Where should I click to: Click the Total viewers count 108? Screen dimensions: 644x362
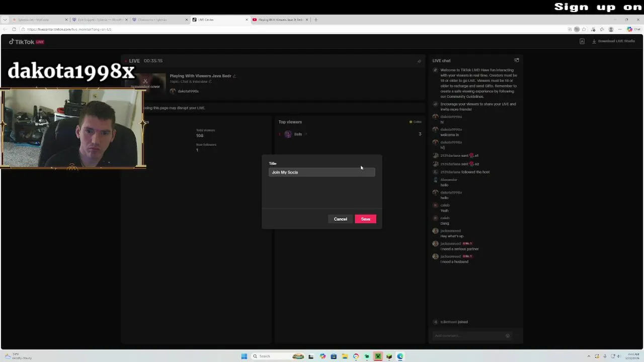pos(200,136)
